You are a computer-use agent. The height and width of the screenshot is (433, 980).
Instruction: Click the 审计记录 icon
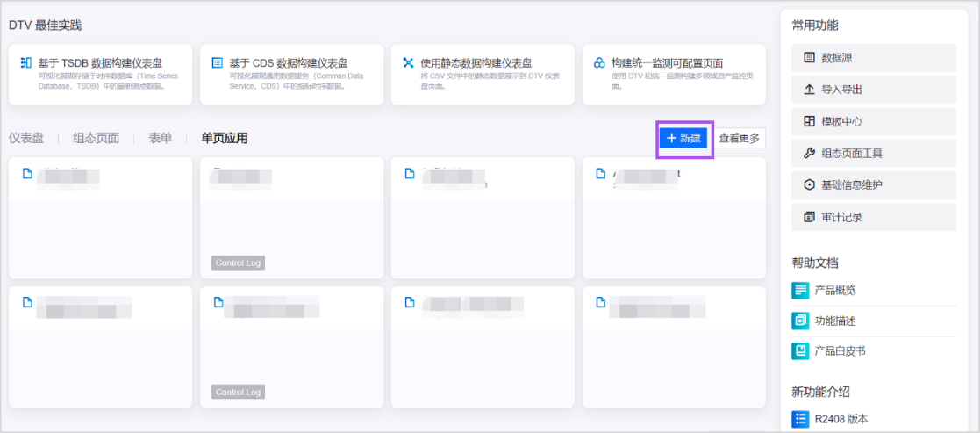[809, 217]
